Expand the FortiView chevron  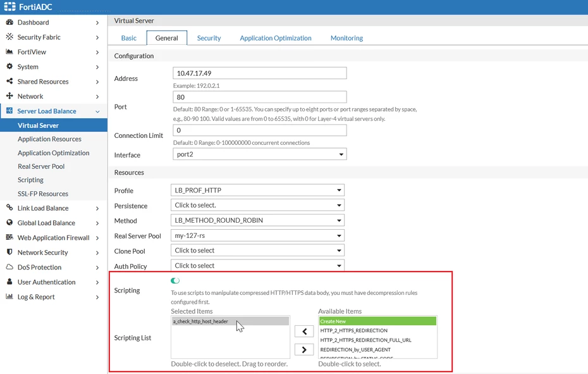97,52
